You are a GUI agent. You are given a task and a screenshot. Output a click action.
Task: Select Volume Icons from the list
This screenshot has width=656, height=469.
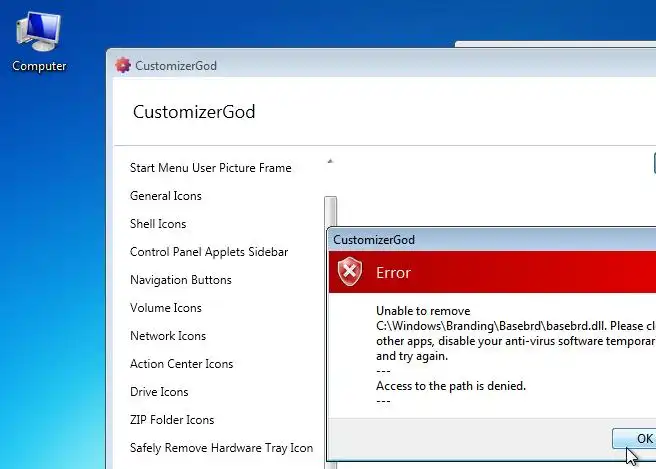(166, 308)
